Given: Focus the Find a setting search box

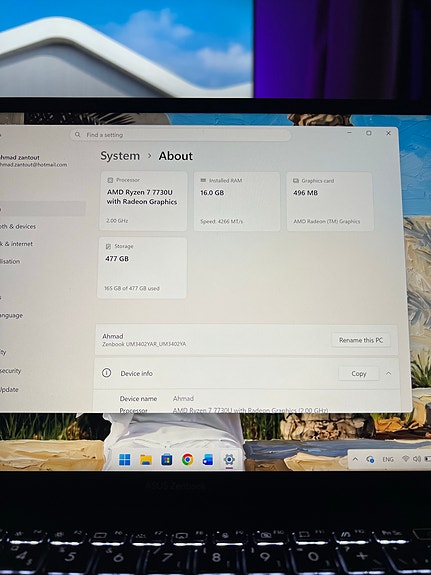Looking at the screenshot, I should [x=180, y=135].
